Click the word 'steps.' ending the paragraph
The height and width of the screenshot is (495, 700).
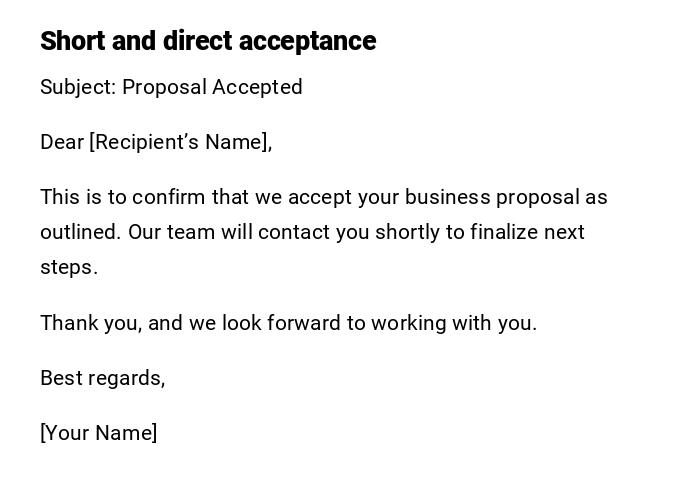pos(69,267)
